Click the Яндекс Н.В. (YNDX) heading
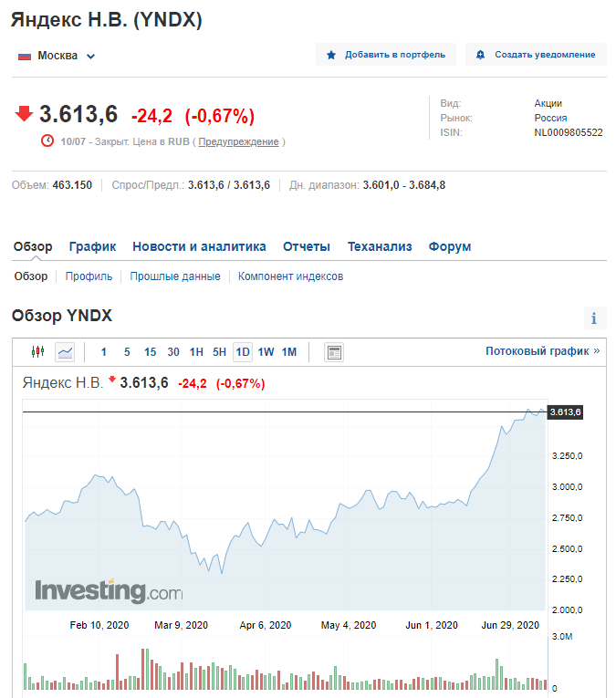The width and height of the screenshot is (616, 698). pyautogui.click(x=107, y=19)
